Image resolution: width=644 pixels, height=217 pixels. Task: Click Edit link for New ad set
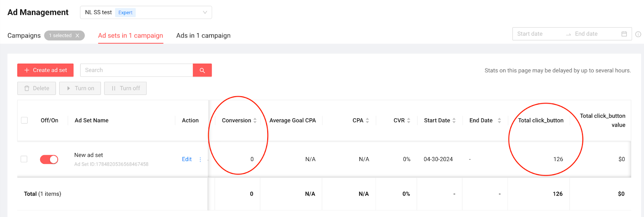[x=187, y=159]
